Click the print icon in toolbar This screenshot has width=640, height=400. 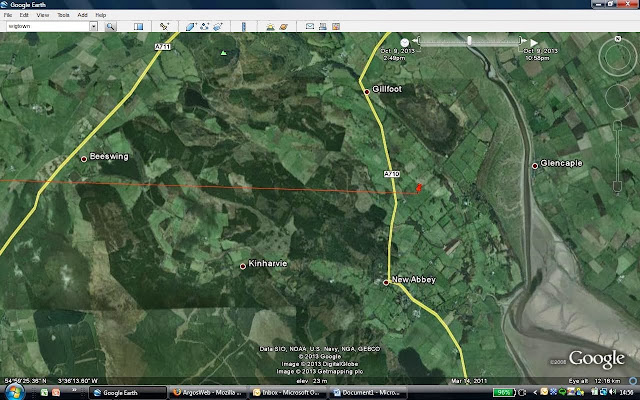point(322,27)
